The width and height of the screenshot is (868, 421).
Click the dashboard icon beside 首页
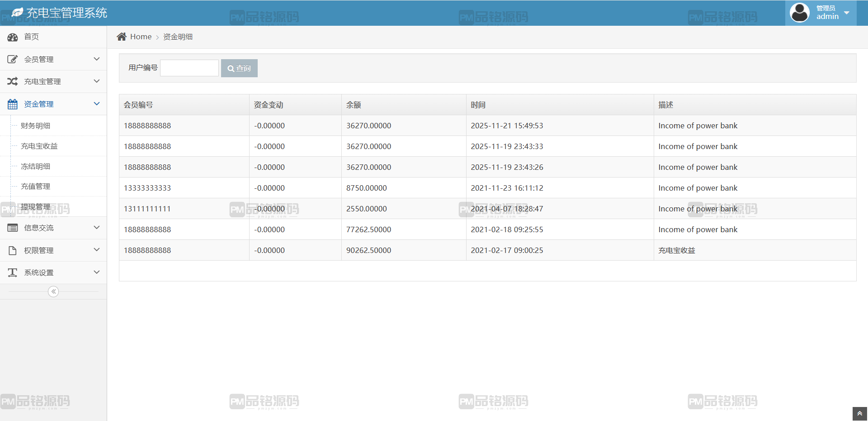[13, 37]
